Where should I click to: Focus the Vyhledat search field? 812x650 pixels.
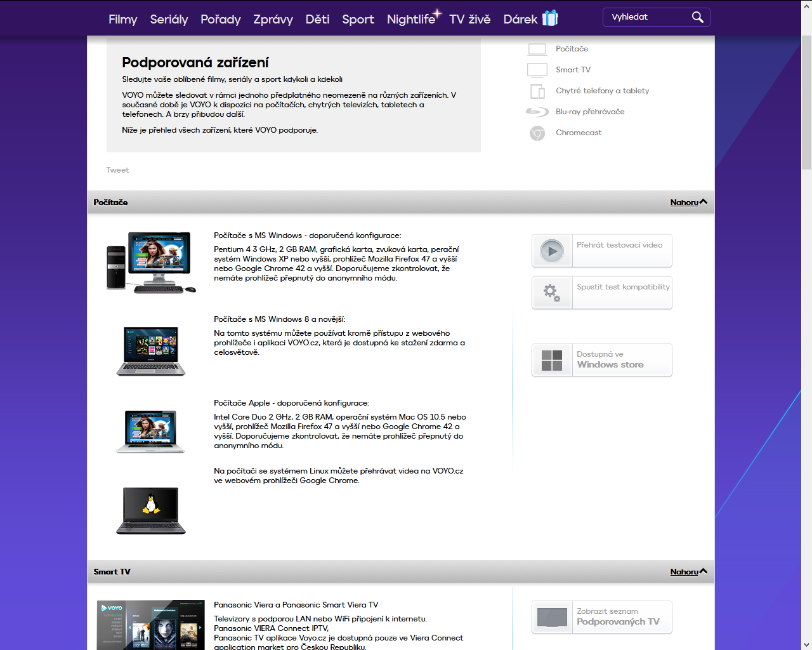coord(647,17)
